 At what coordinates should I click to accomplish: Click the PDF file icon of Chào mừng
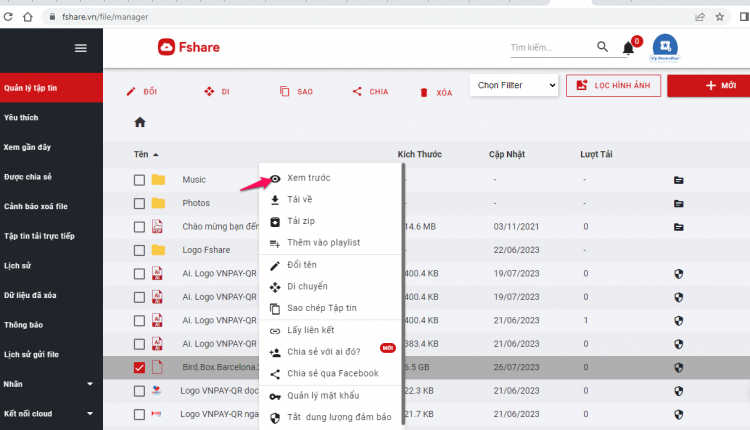coord(157,226)
